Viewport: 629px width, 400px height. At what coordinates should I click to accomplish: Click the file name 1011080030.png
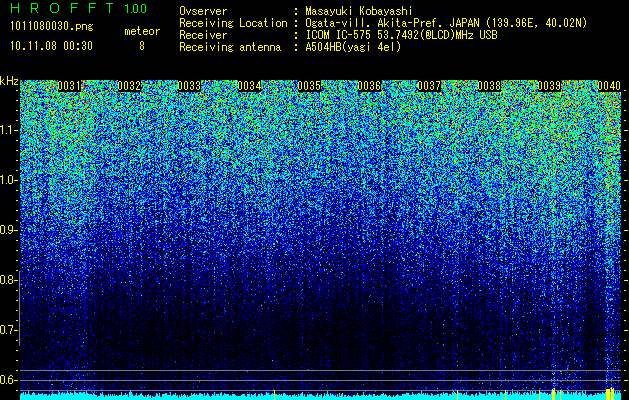[x=52, y=27]
